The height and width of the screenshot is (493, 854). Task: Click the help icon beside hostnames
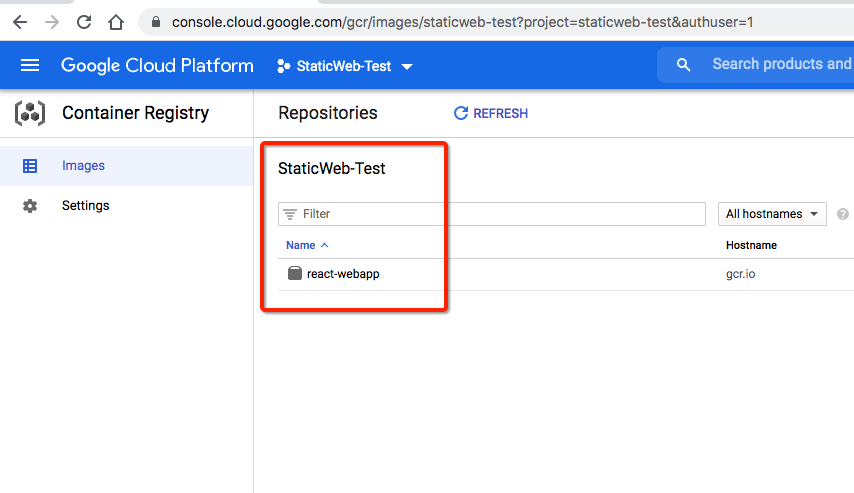[843, 214]
